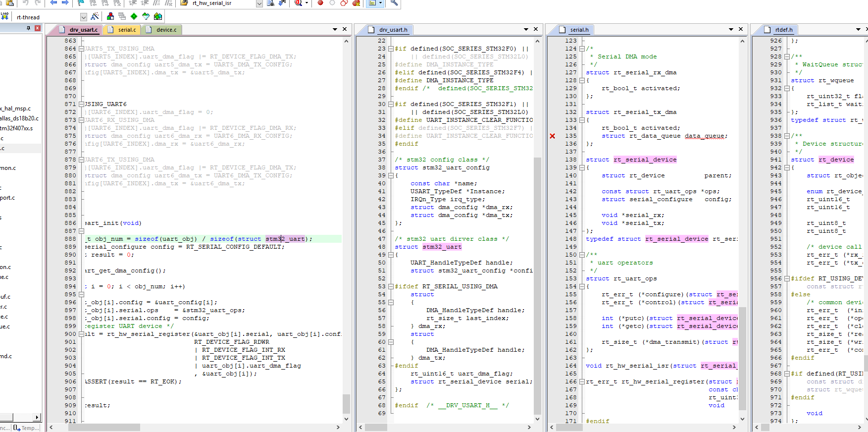Switch to the drv_usart.c tab
The image size is (868, 432).
79,30
